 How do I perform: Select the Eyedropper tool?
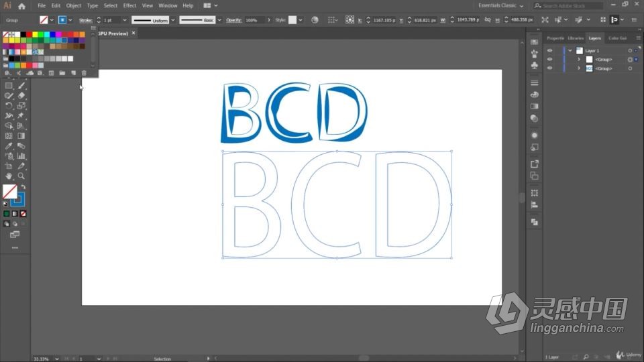pos(9,145)
